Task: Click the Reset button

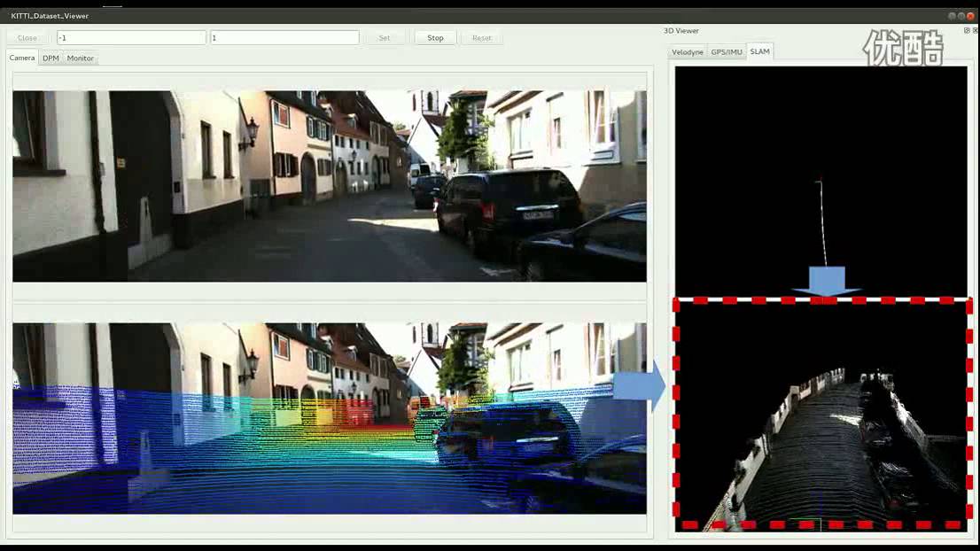Action: (482, 38)
